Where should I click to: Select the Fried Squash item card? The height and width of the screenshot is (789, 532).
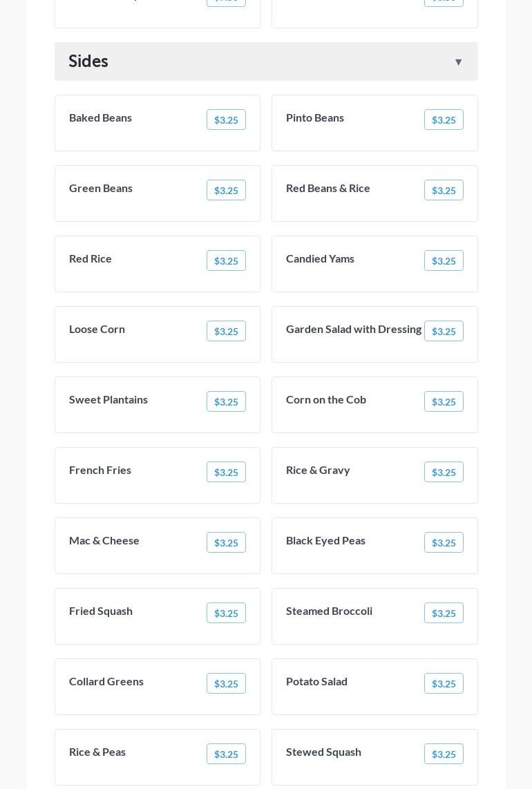(158, 616)
